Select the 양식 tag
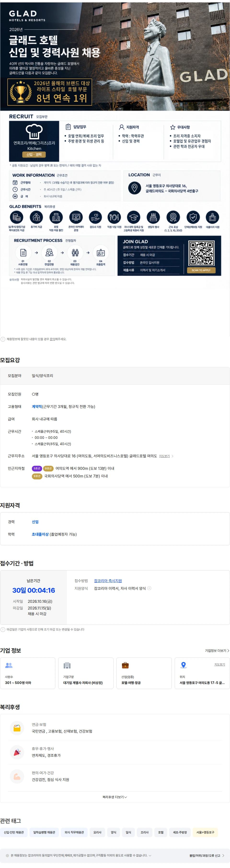230x868 pixels. pyautogui.click(x=114, y=832)
